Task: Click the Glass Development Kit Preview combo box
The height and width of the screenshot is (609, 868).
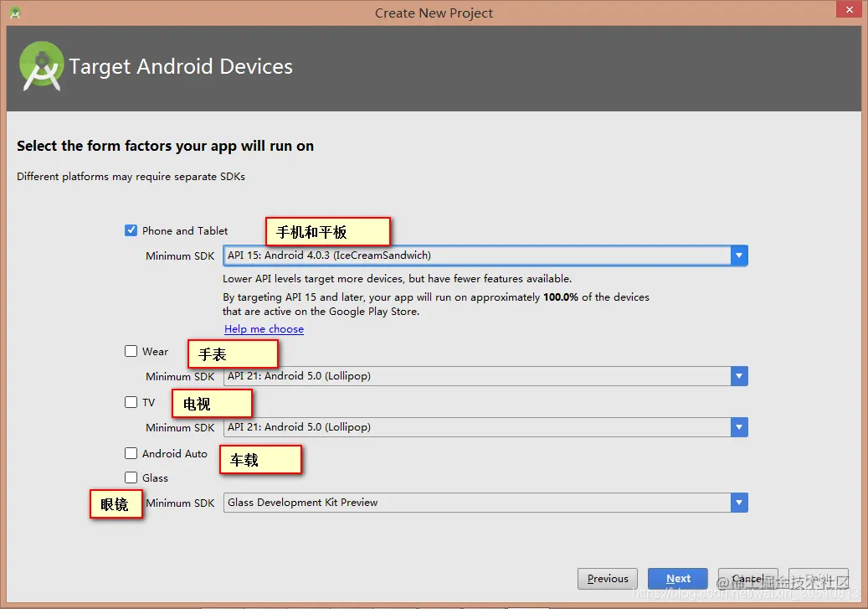Action: click(485, 503)
